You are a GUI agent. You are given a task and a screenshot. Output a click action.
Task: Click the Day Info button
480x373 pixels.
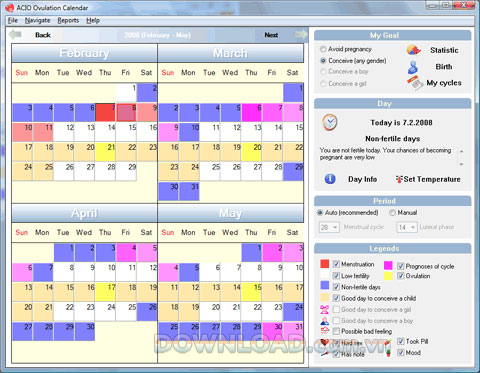362,179
